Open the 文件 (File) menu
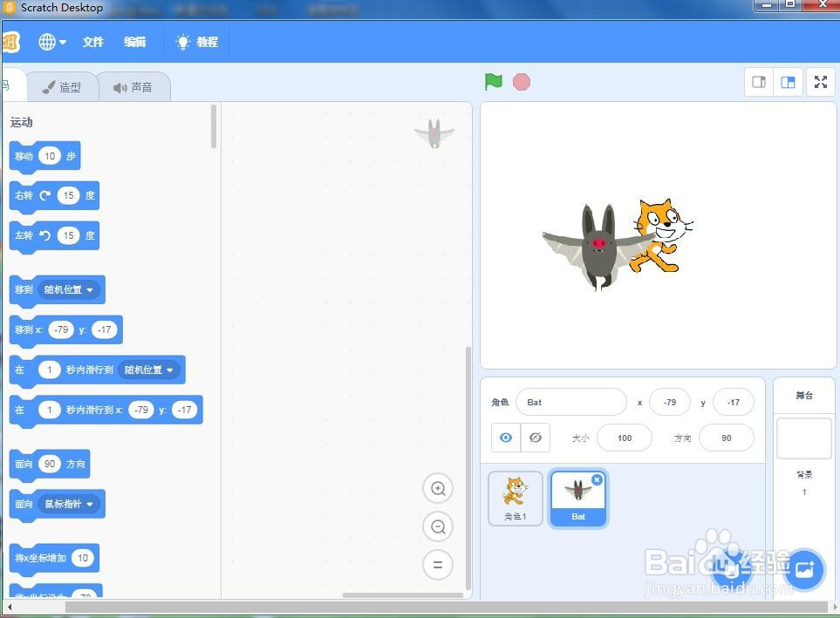The image size is (840, 618). 92,42
